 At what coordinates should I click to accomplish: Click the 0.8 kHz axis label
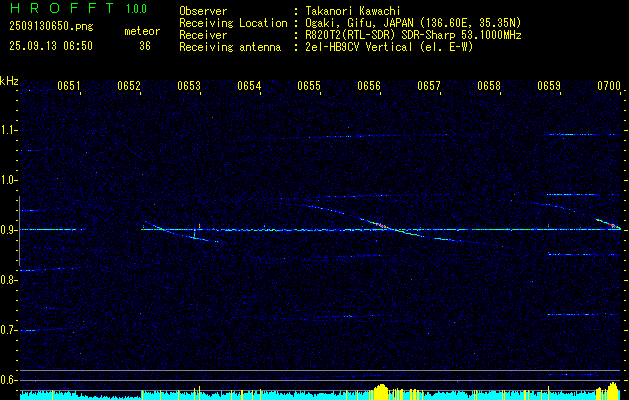(8, 280)
